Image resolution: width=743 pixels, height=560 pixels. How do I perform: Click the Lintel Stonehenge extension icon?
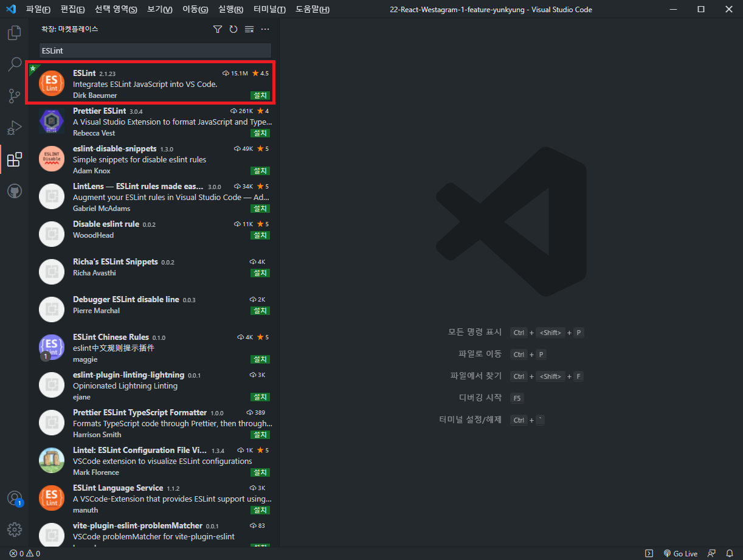click(x=52, y=461)
